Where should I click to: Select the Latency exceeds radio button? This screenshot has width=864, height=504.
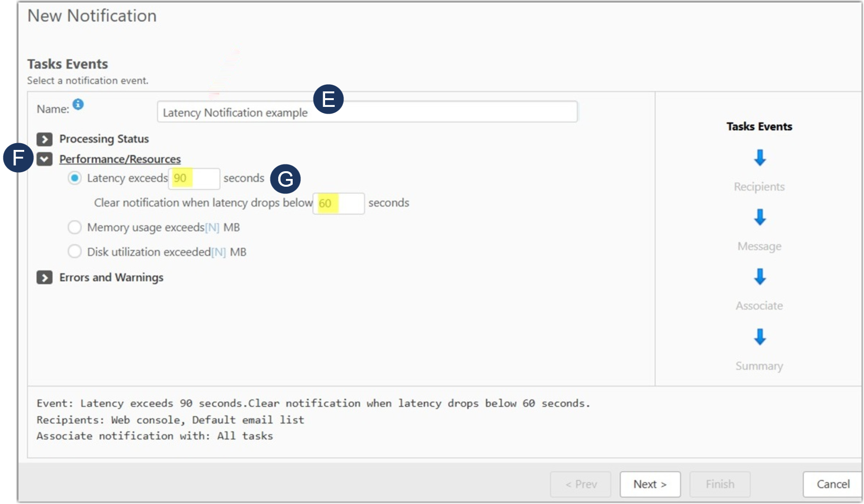75,178
